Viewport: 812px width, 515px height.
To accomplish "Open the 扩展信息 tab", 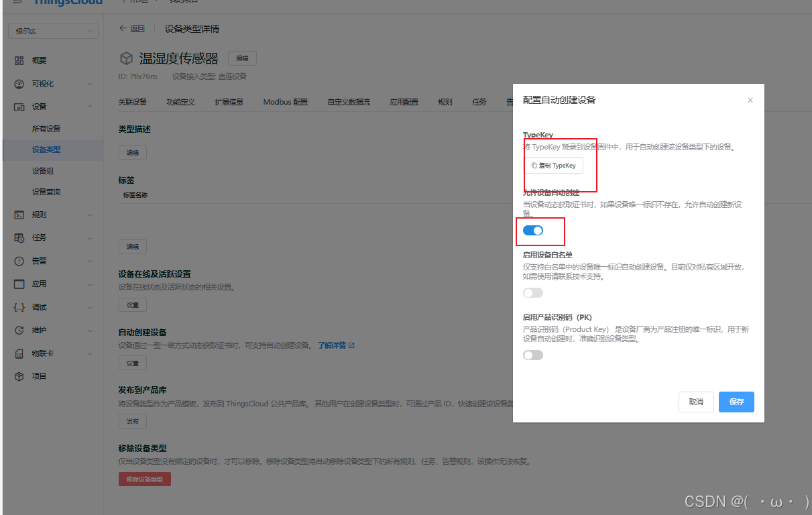I will tap(229, 102).
